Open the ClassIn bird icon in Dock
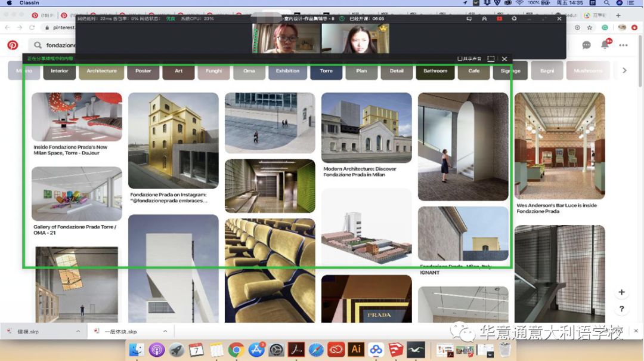Viewport: 644px width, 361px height. click(x=416, y=350)
